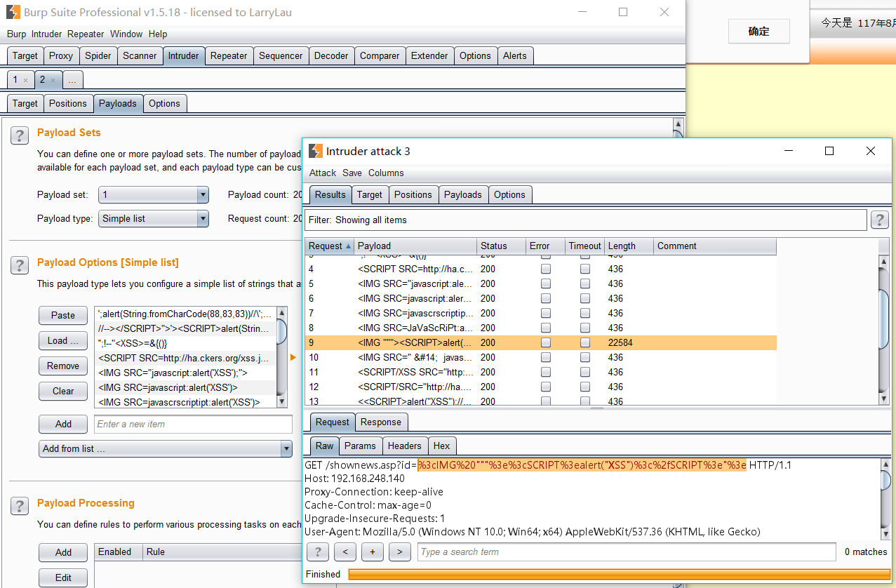Open Payload Sets help question icon

pyautogui.click(x=20, y=135)
